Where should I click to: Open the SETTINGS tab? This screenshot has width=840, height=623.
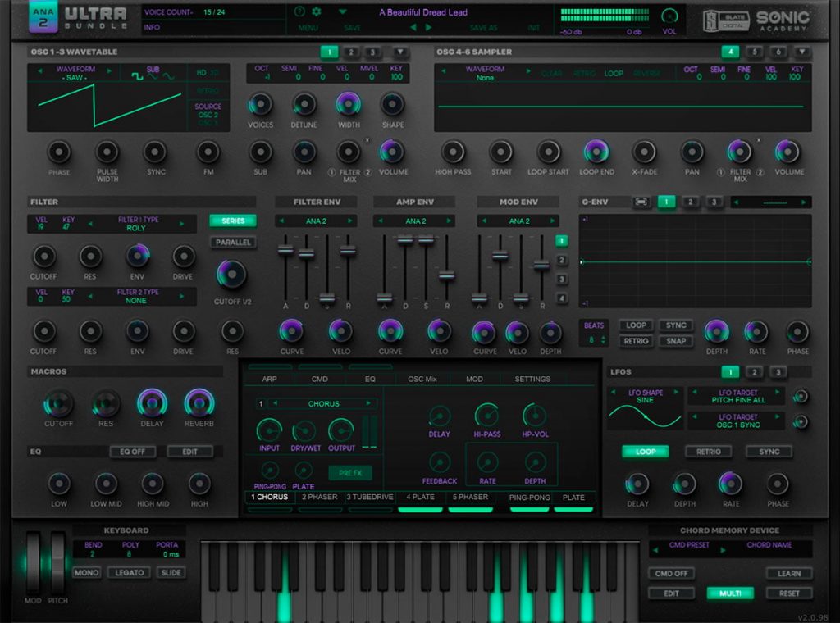(x=532, y=379)
